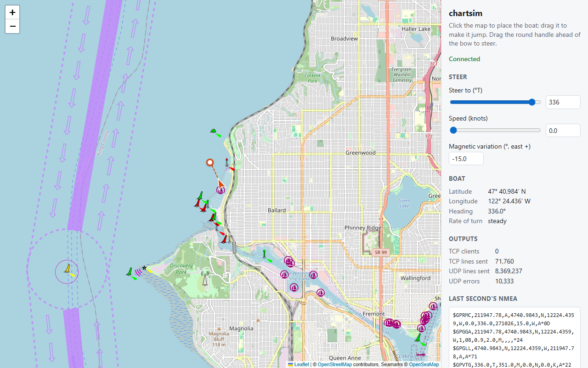Click the Wallingford label on the map
Image resolution: width=588 pixels, height=368 pixels.
coord(415,278)
